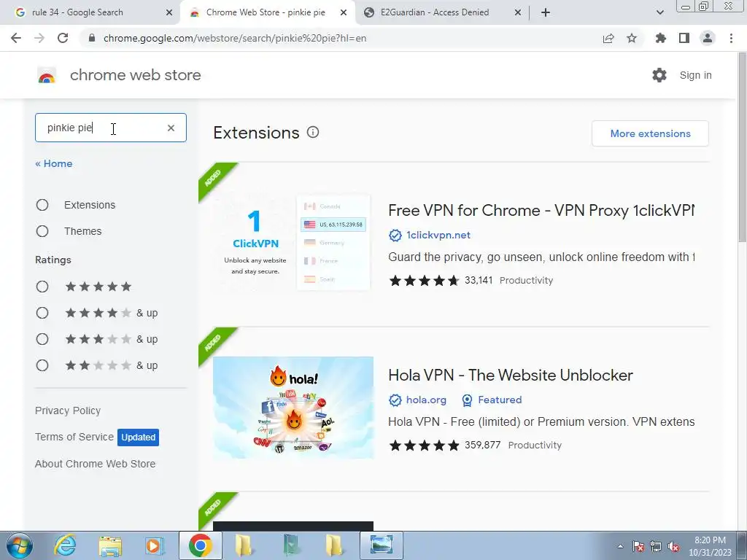The width and height of the screenshot is (747, 560).
Task: Open Hola VPN - The Website Unblocker title
Action: point(511,376)
